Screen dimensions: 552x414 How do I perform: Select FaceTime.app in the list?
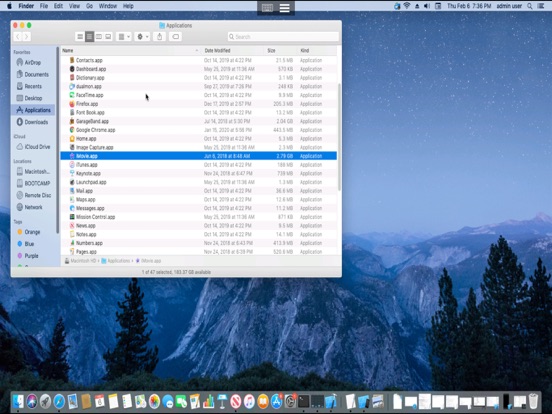(199, 95)
